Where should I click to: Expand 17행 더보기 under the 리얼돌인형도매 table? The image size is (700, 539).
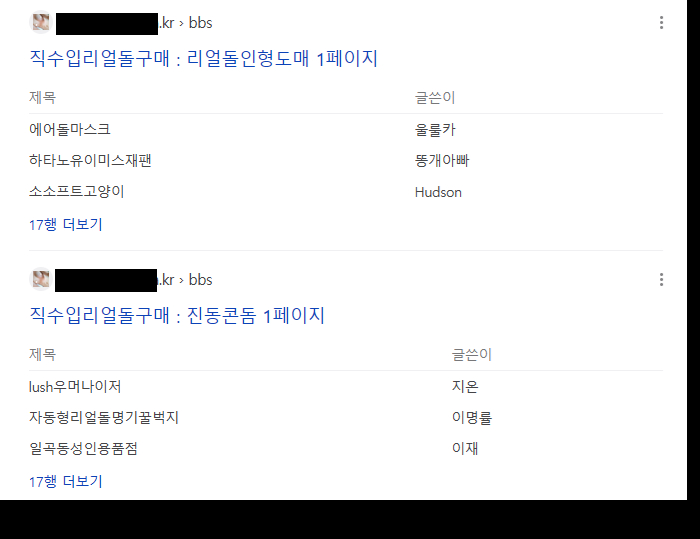(66, 224)
